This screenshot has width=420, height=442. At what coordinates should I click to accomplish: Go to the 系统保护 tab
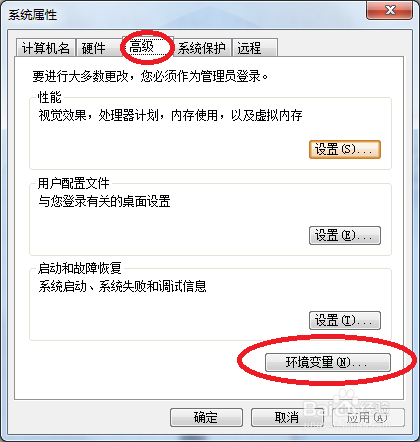click(201, 48)
